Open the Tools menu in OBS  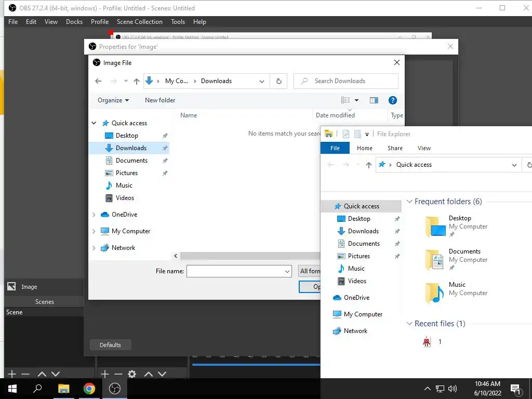tap(178, 22)
